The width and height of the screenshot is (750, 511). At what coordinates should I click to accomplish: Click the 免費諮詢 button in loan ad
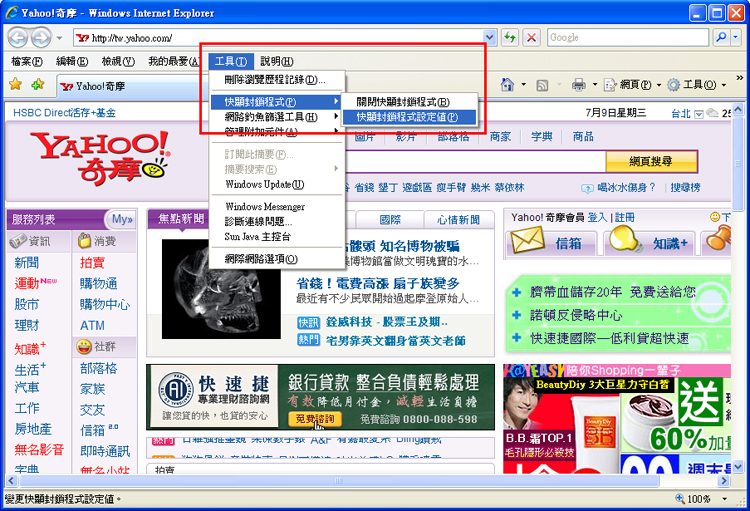point(314,419)
